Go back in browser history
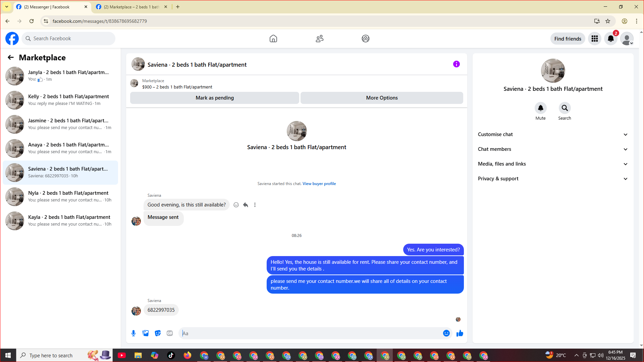This screenshot has width=644, height=362. click(x=7, y=21)
